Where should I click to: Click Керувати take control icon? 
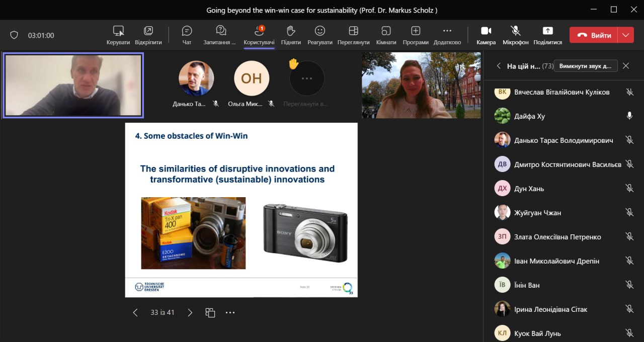click(x=118, y=31)
